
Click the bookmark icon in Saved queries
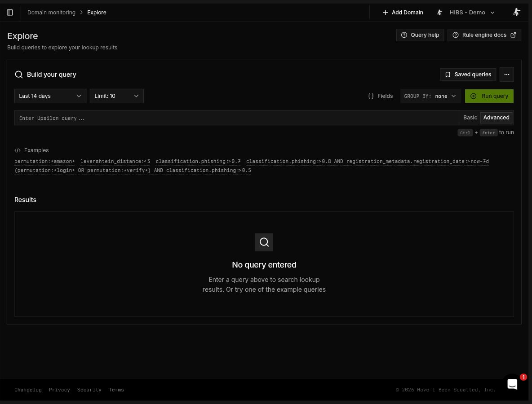[448, 75]
